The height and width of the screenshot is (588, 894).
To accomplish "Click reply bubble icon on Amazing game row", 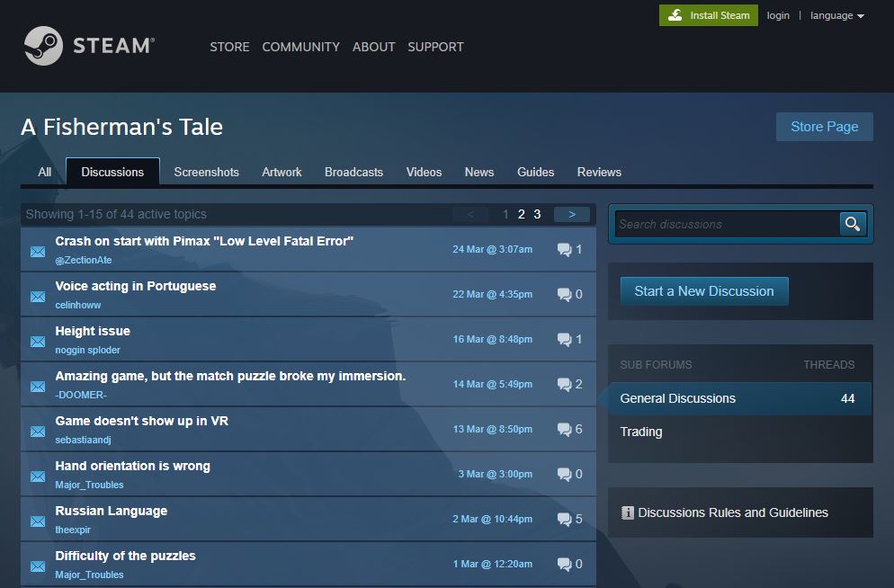I will click(x=565, y=385).
